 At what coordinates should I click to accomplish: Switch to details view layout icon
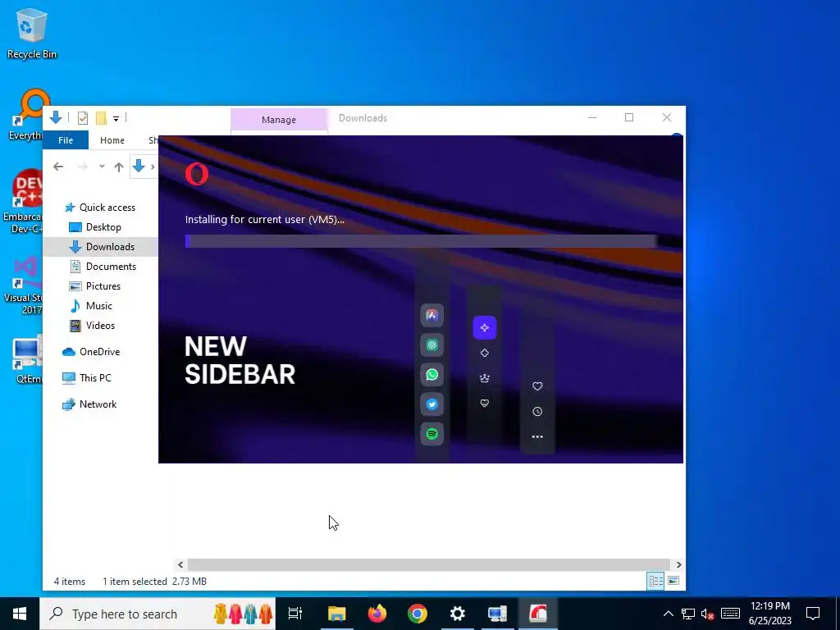(655, 582)
